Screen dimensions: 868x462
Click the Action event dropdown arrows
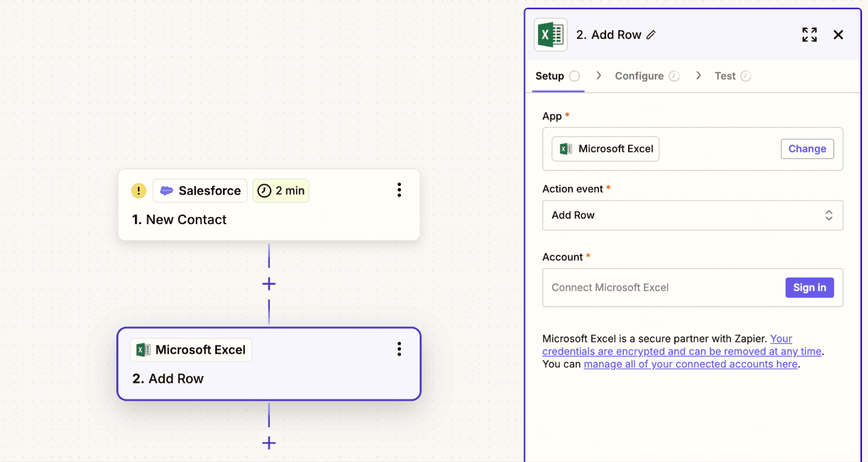point(829,215)
